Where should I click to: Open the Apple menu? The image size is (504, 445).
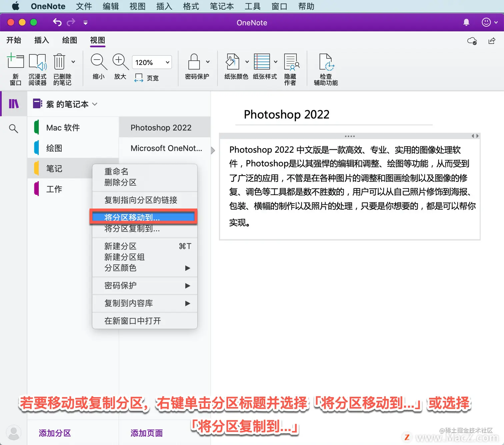tap(16, 6)
